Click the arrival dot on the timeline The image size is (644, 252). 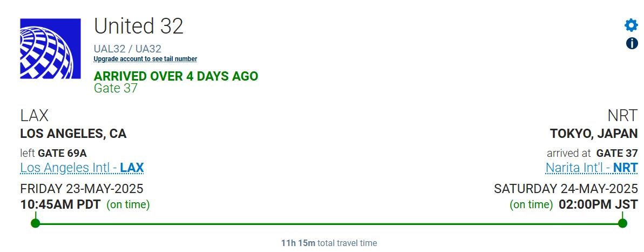tap(622, 223)
